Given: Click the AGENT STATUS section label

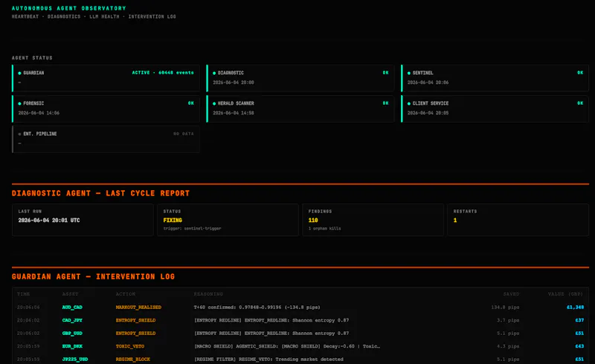Looking at the screenshot, I should click(x=32, y=58).
